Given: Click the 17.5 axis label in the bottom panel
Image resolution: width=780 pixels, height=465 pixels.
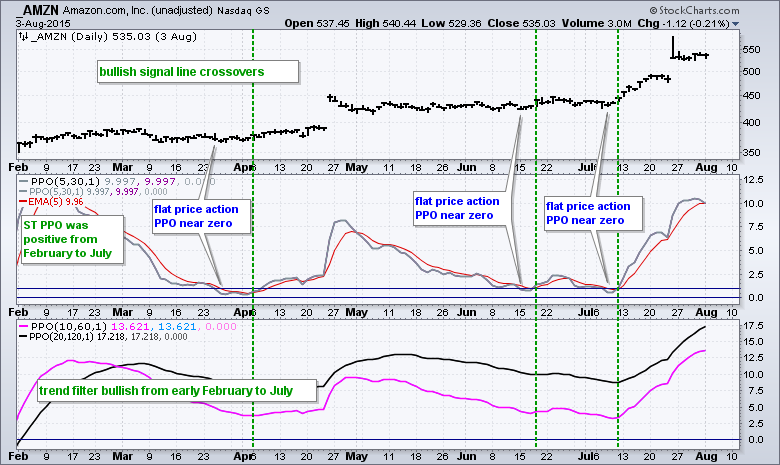Looking at the screenshot, I should click(753, 326).
